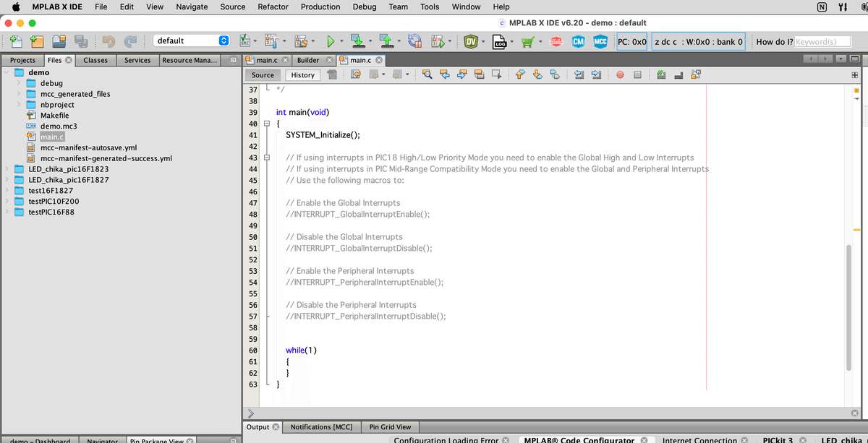Click the Apple menu icon

(x=15, y=7)
